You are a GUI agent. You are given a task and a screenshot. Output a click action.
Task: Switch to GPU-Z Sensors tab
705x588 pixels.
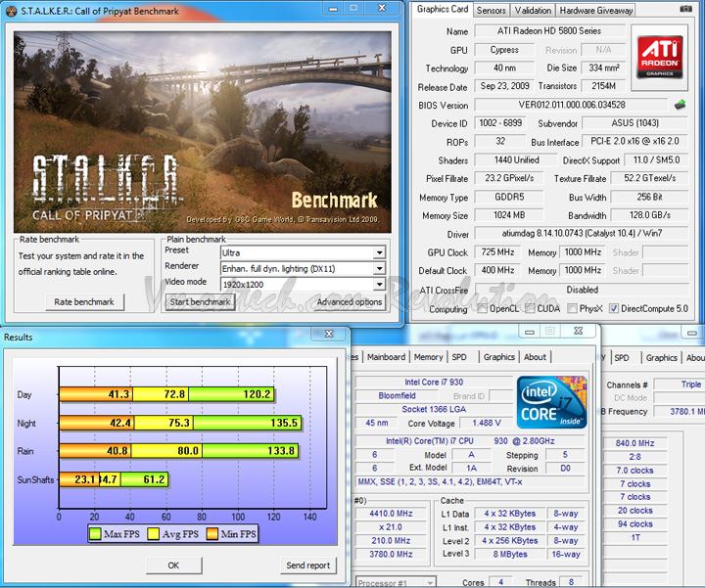[x=491, y=11]
